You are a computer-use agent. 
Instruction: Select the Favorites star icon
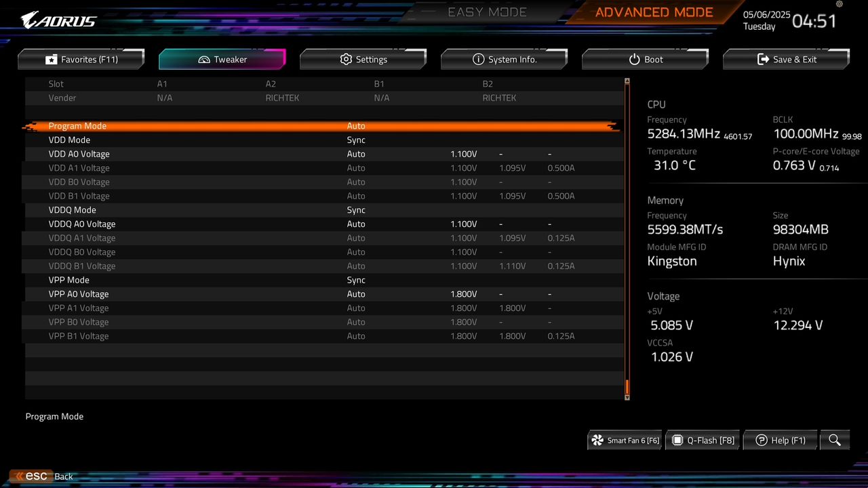coord(52,60)
